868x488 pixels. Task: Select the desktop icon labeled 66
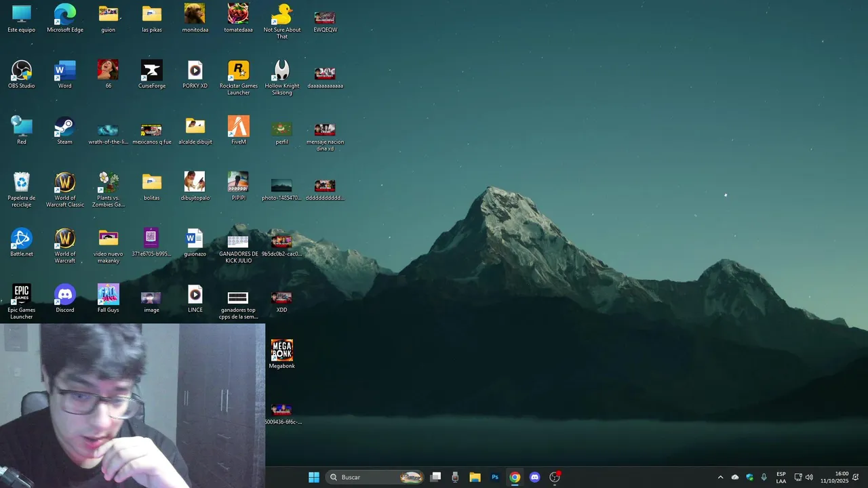point(108,75)
